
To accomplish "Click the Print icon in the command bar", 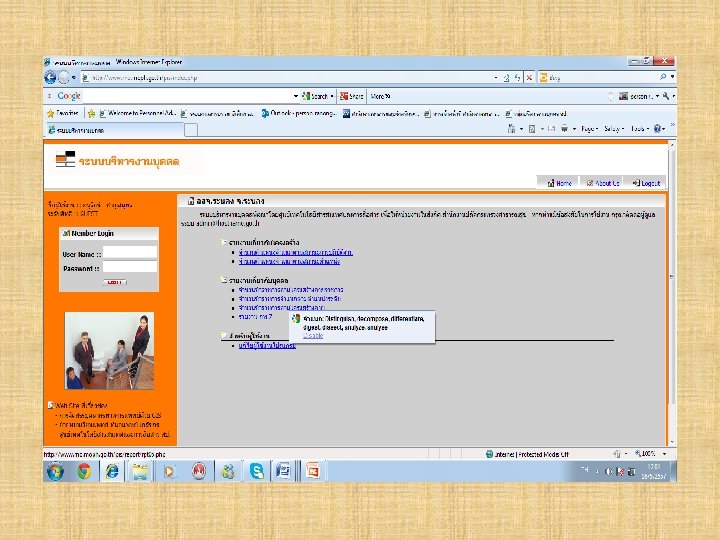I will coord(564,129).
